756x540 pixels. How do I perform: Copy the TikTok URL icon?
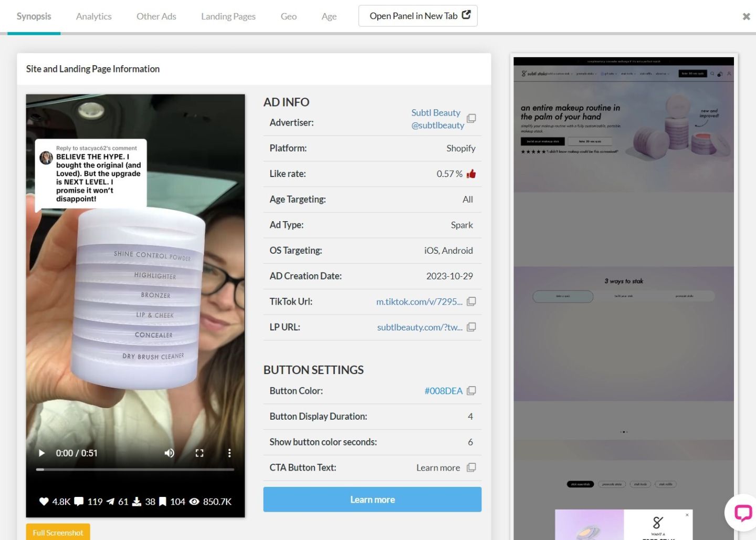(x=471, y=302)
